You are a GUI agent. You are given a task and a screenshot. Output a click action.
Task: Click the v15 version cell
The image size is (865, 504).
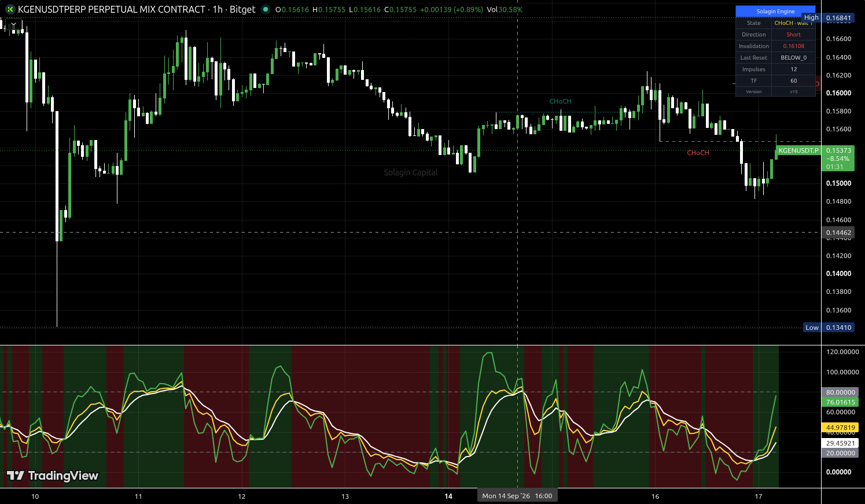794,91
